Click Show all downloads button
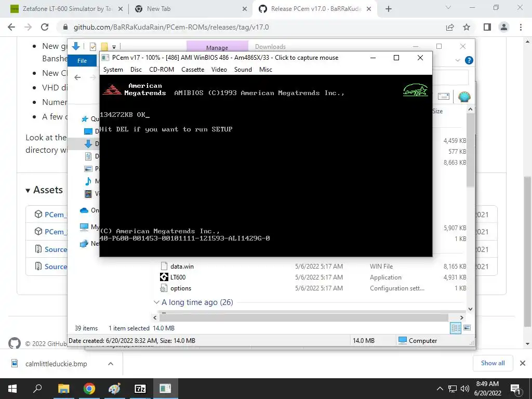 pyautogui.click(x=493, y=363)
